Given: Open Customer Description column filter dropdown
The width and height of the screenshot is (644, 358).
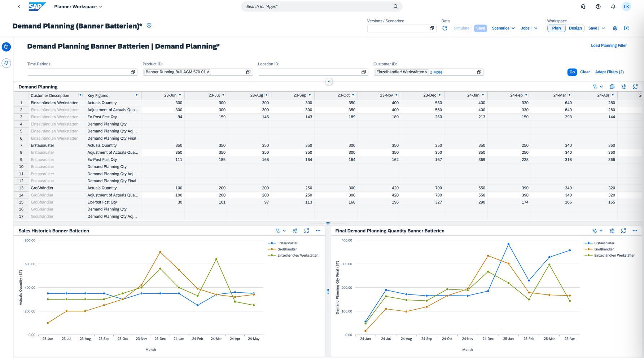Looking at the screenshot, I should (80, 95).
